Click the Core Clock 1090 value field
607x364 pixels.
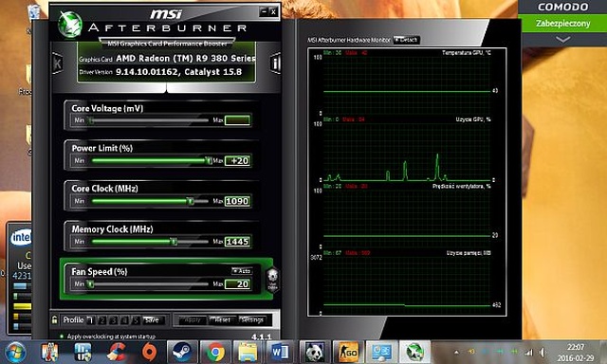[x=238, y=201]
